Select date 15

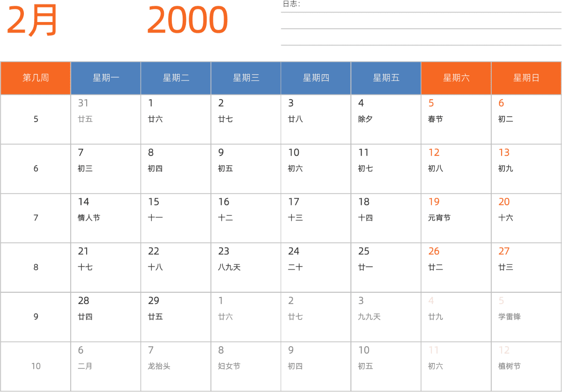(x=154, y=202)
